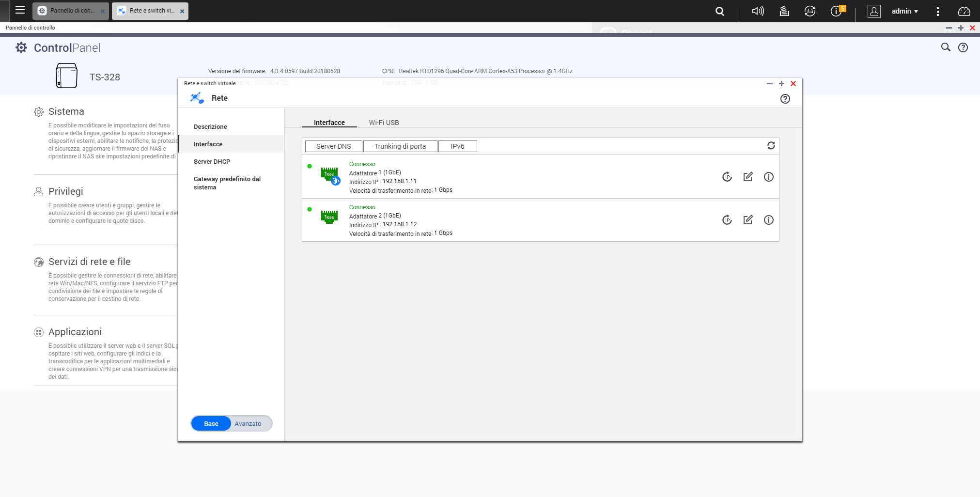Open the dashboard gauge icon

click(x=964, y=11)
